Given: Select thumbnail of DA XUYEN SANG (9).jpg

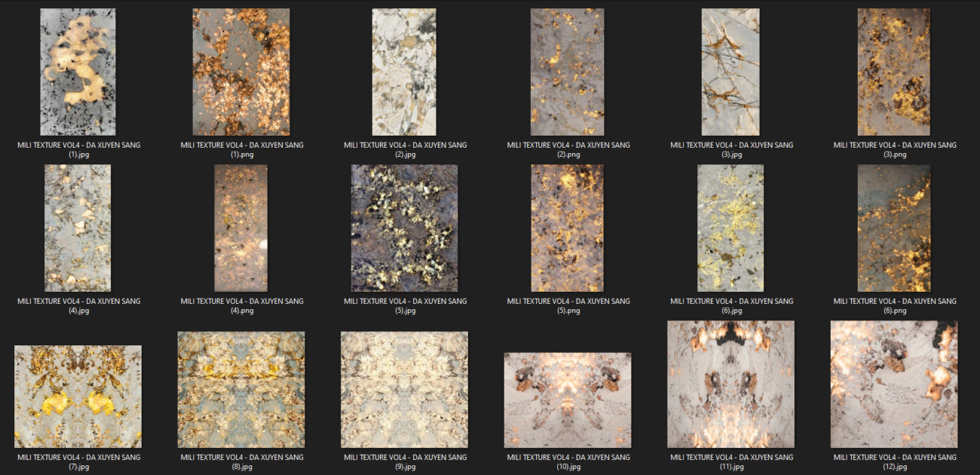Looking at the screenshot, I should (404, 390).
